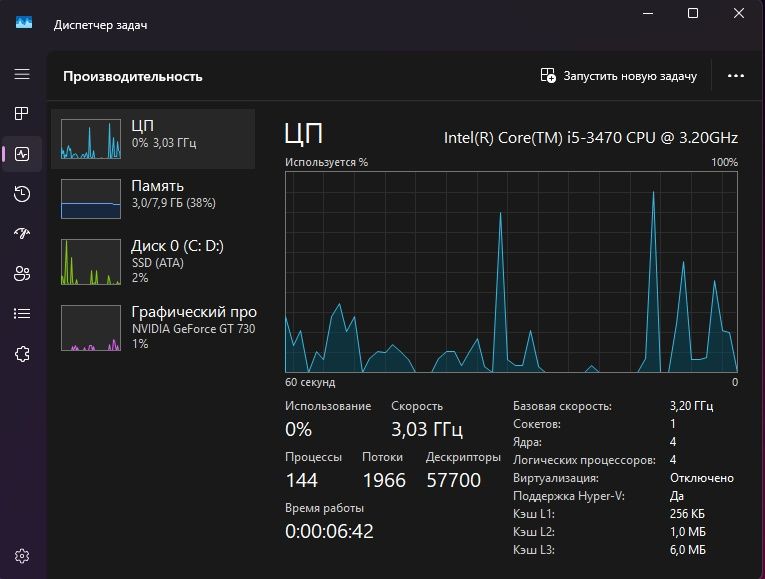Image resolution: width=765 pixels, height=579 pixels.
Task: Click the 60 секунд graph axis label
Action: (x=310, y=382)
